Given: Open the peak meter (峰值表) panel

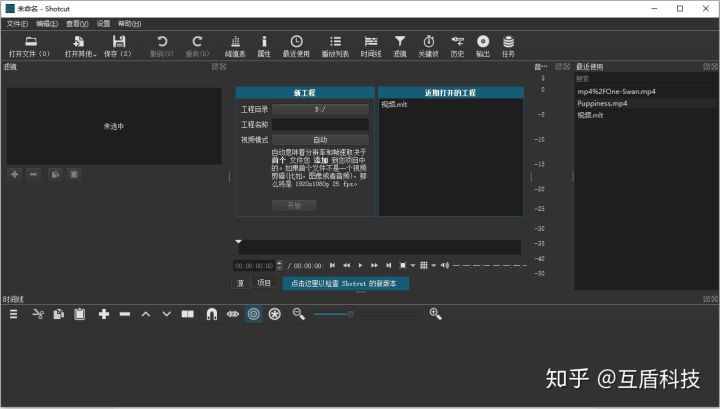Looking at the screenshot, I should [x=235, y=46].
